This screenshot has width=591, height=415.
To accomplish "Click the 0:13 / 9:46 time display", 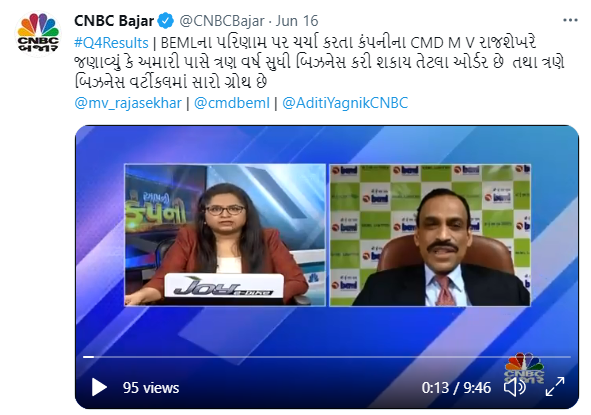I will 456,388.
